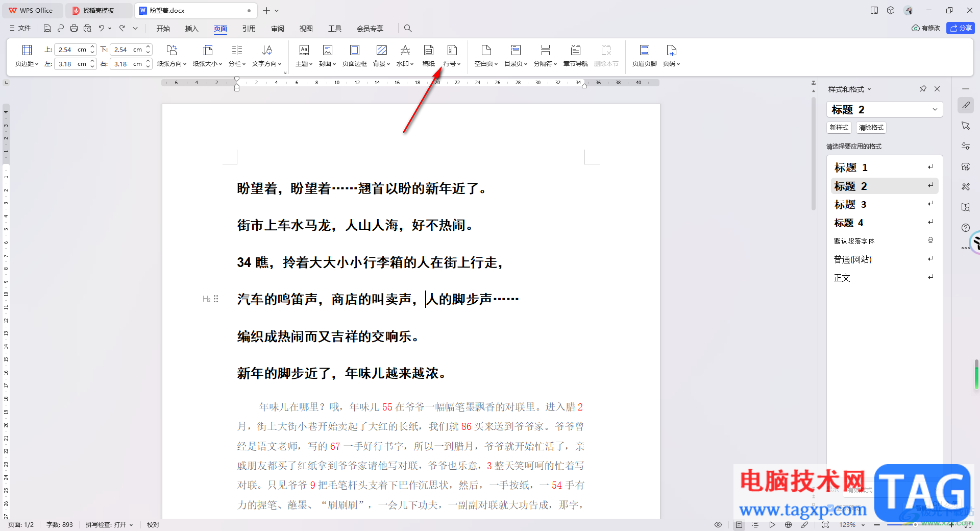The image size is (980, 531).
Task: Open the page number (页码) menu
Action: click(x=671, y=56)
